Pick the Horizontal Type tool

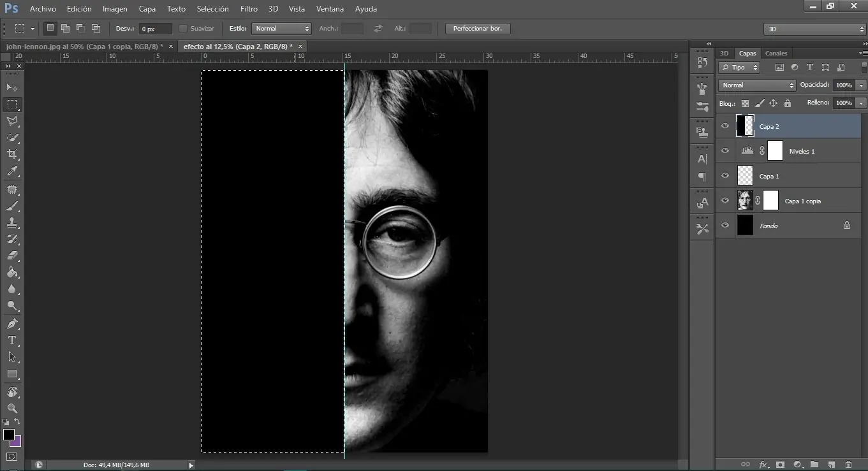[11, 340]
